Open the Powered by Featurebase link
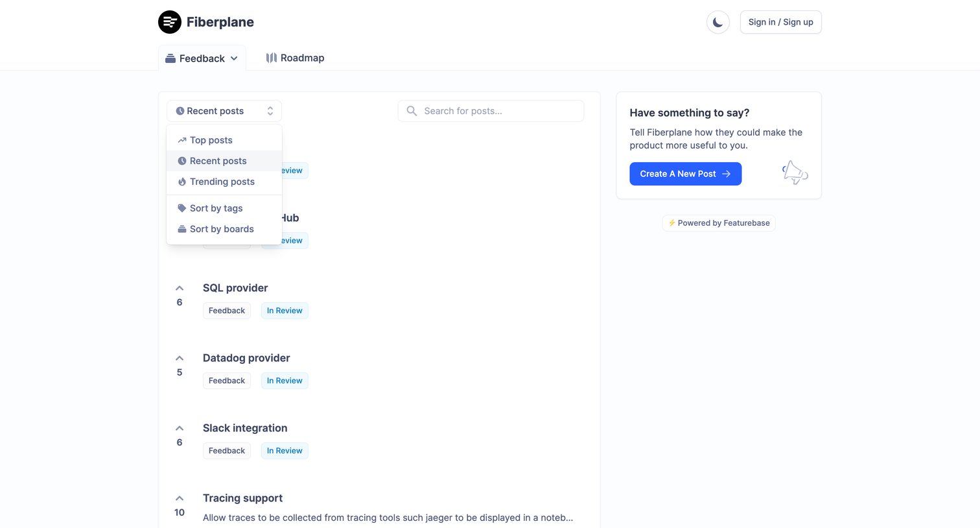980x528 pixels. [x=719, y=223]
